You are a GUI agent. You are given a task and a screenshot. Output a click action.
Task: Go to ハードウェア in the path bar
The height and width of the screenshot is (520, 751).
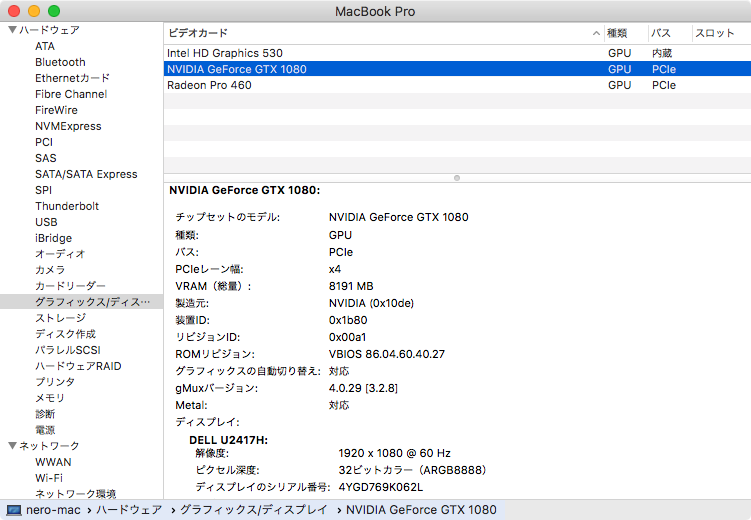[x=129, y=510]
